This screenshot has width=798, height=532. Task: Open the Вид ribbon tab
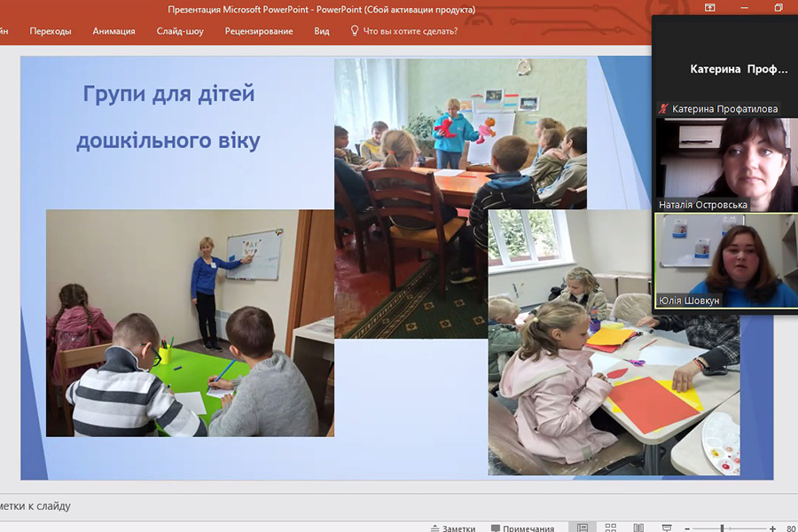point(322,31)
